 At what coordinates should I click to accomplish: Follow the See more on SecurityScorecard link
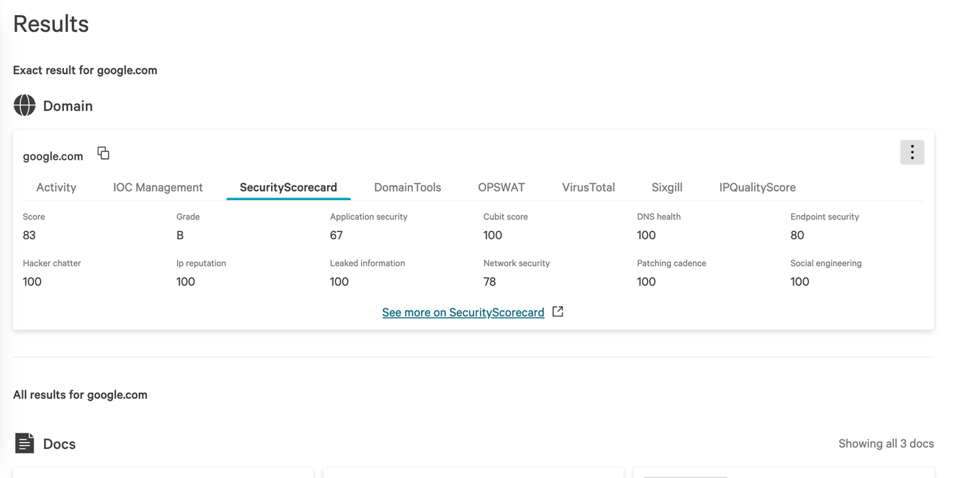pyautogui.click(x=463, y=313)
